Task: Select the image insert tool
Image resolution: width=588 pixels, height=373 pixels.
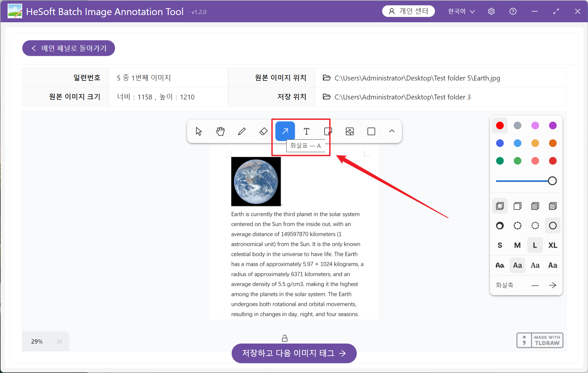Action: tap(350, 131)
